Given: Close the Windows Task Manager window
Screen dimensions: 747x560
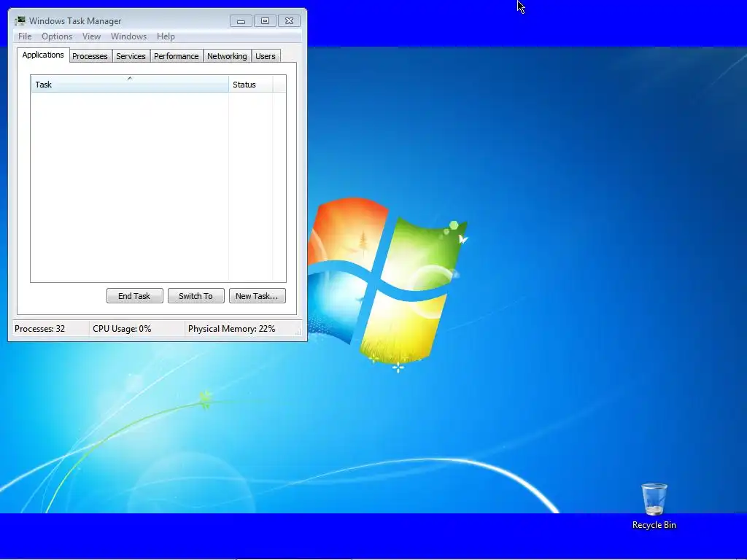Looking at the screenshot, I should point(289,21).
